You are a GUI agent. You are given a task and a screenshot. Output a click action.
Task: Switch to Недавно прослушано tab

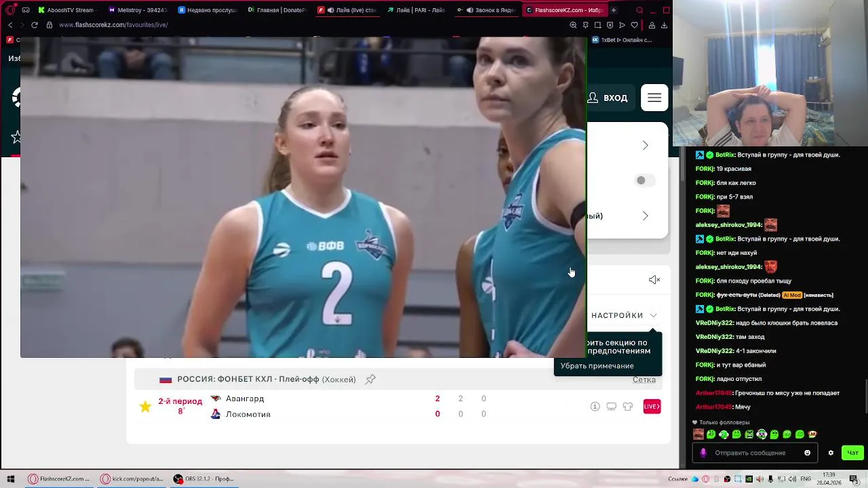(208, 10)
